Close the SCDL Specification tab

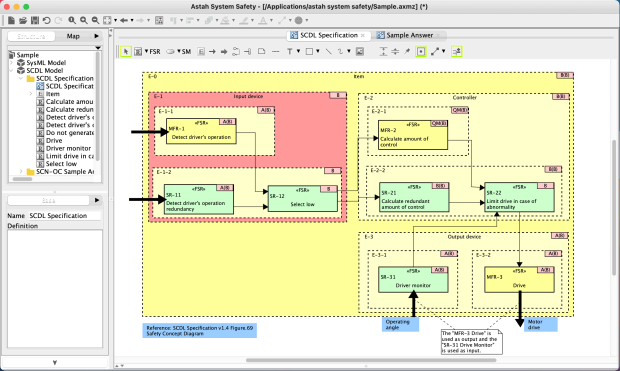click(363, 35)
